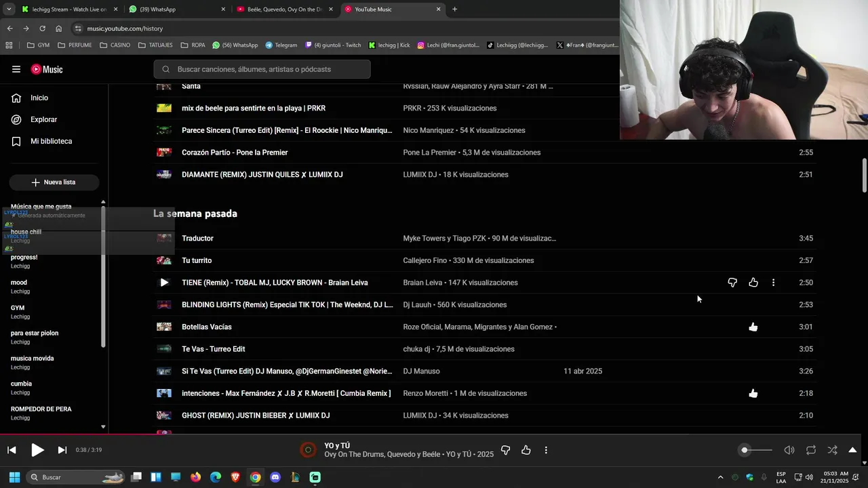Open the lechigg Kick bookmark
Screen dimensions: 868x488
click(389, 45)
